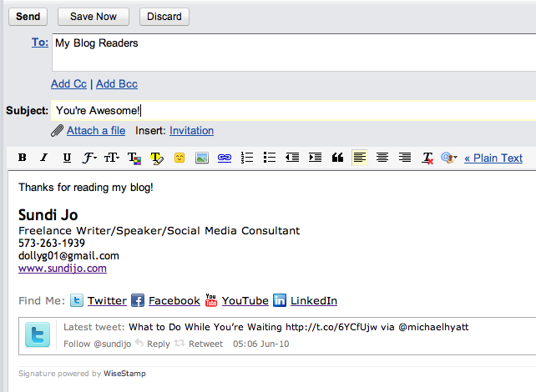Click the Save Now button
536x392 pixels.
coord(94,17)
